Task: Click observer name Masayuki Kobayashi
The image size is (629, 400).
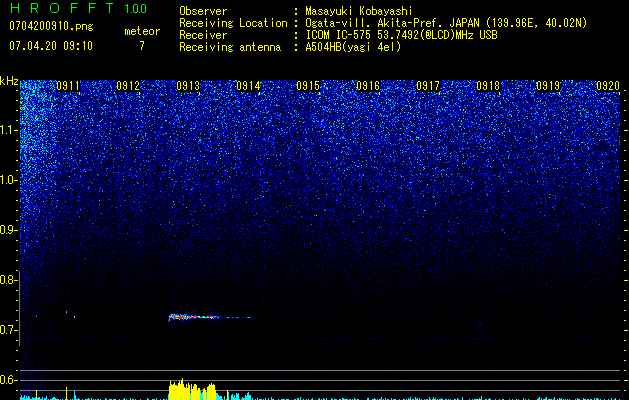Action: tap(359, 11)
